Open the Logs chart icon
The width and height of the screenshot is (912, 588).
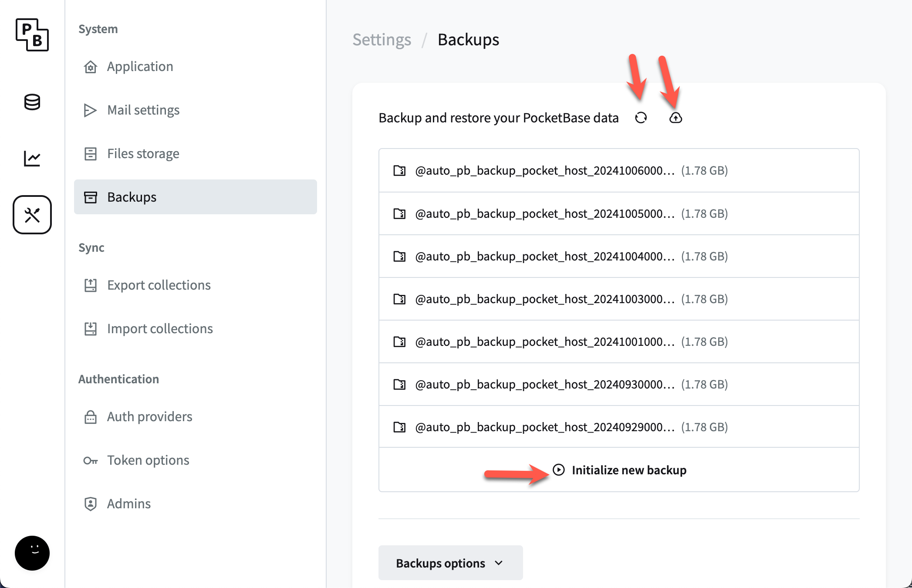click(32, 158)
